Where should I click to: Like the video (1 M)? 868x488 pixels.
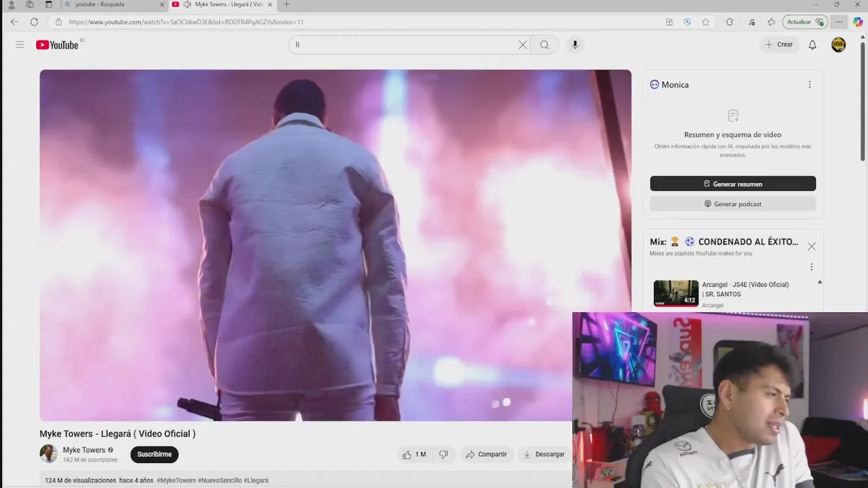(414, 454)
